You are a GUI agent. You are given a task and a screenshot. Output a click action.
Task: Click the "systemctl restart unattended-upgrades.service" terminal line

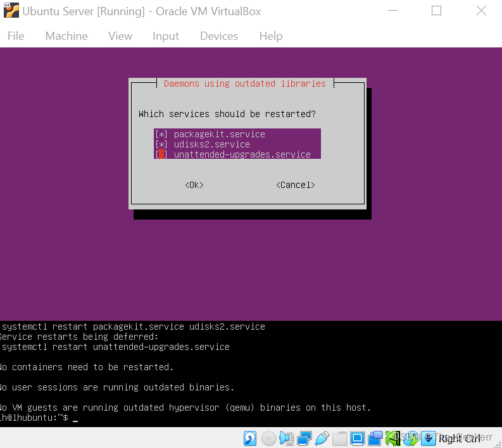tap(116, 347)
